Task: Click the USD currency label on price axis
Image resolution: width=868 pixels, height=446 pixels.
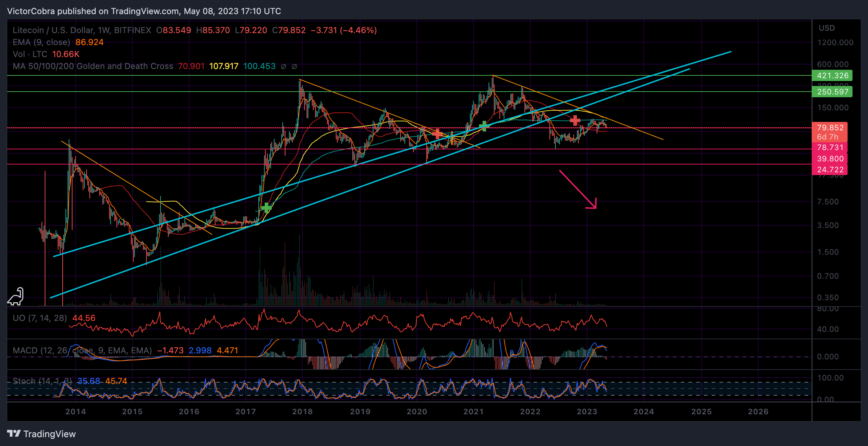Action: click(826, 28)
